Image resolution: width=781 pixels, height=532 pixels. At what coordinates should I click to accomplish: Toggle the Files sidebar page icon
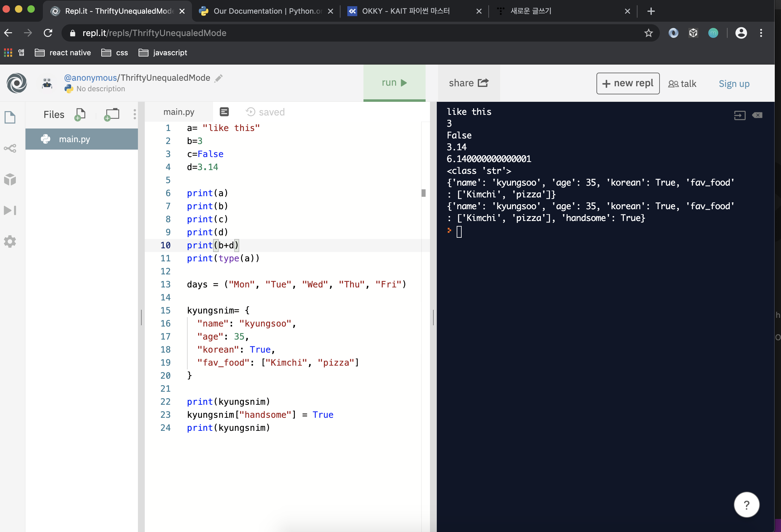10,117
